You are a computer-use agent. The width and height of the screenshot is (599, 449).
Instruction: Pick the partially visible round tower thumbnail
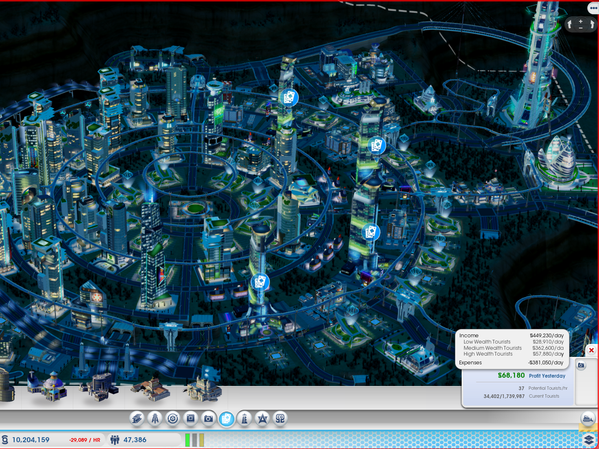coord(6,385)
